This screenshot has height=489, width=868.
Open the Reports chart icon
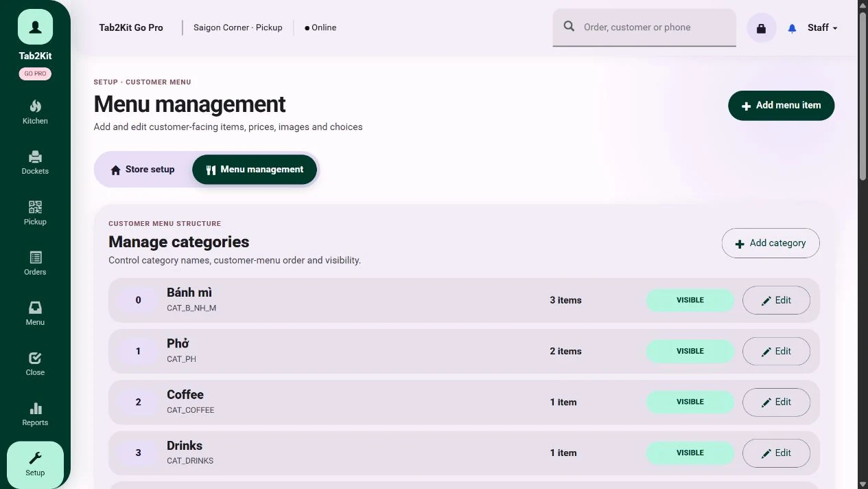35,409
